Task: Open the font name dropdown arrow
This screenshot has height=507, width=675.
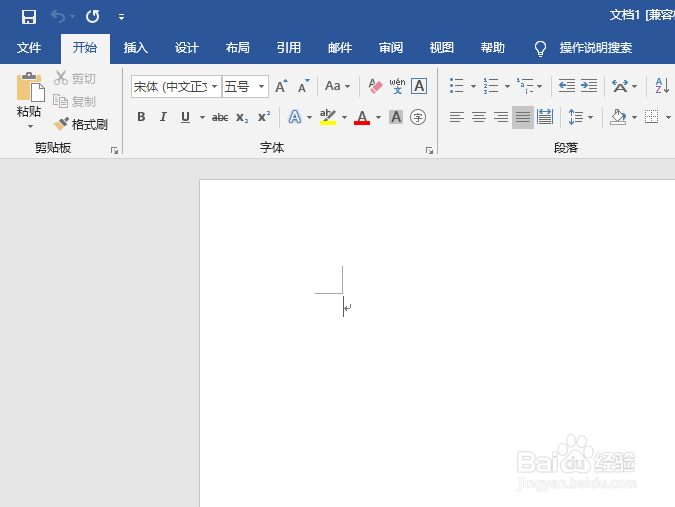Action: (214, 87)
